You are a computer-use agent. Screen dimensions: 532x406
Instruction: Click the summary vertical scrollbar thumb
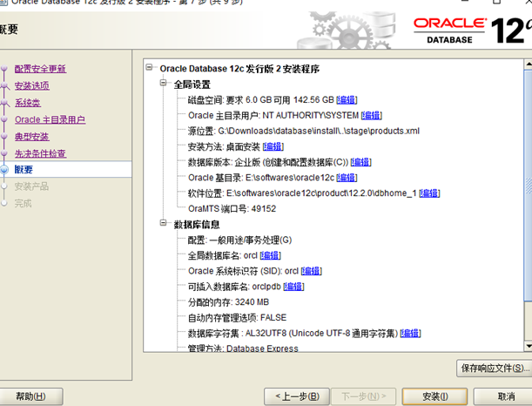(x=529, y=185)
